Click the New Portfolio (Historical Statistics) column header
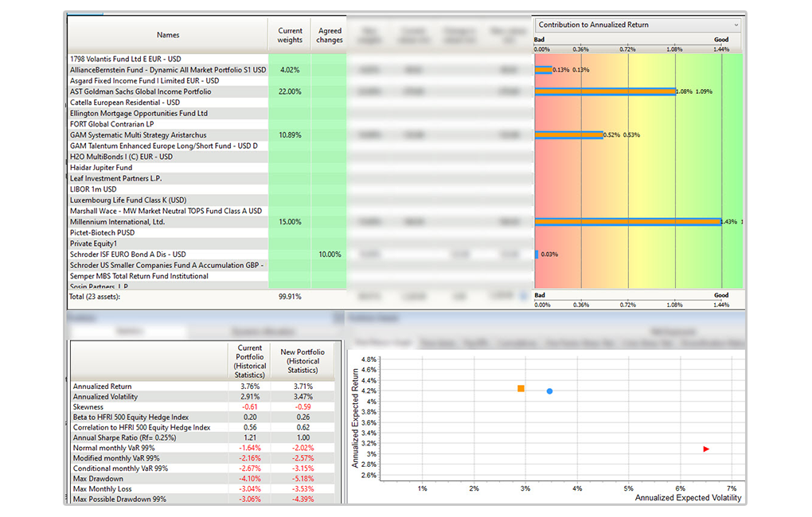The image size is (812, 517). [304, 363]
